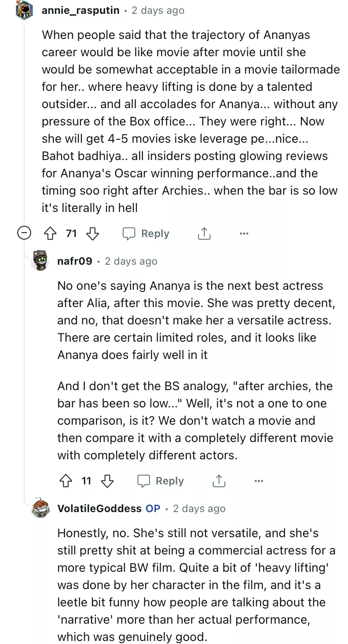348x644 pixels.
Task: Share nafr09's comment
Action: [x=219, y=481]
